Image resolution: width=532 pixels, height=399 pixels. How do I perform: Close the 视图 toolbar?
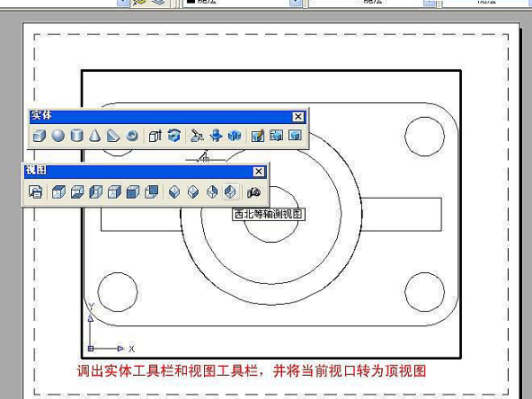tap(259, 171)
